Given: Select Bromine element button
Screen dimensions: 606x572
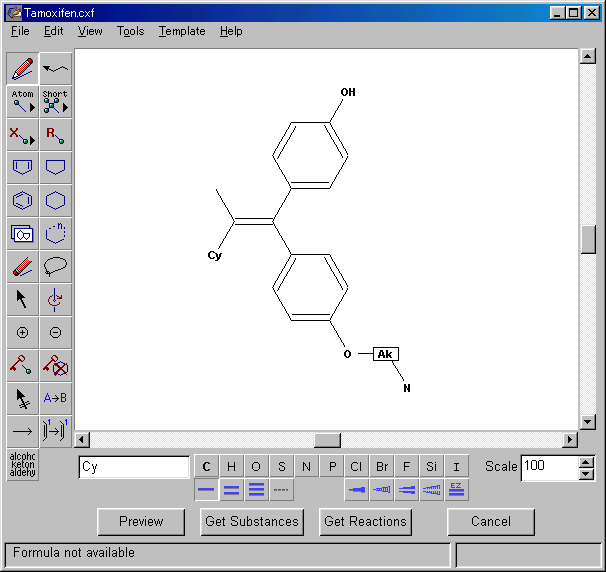Looking at the screenshot, I should 381,466.
